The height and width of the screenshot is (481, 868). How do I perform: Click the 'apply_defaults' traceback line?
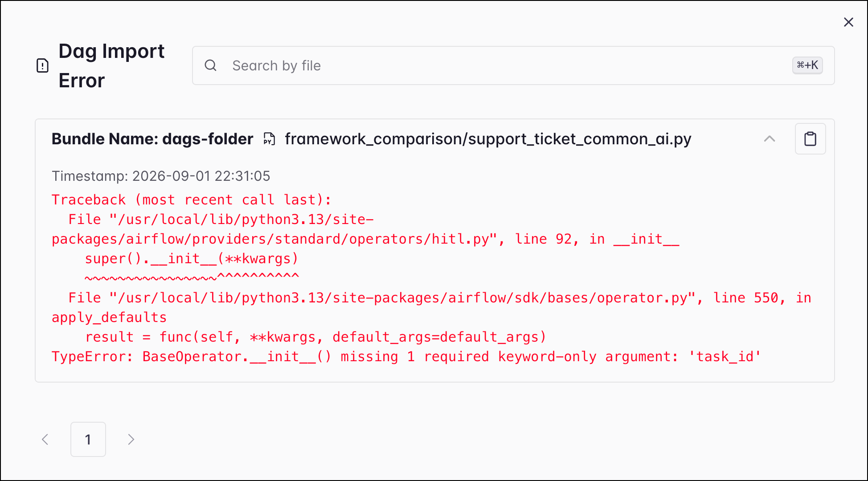pos(109,318)
